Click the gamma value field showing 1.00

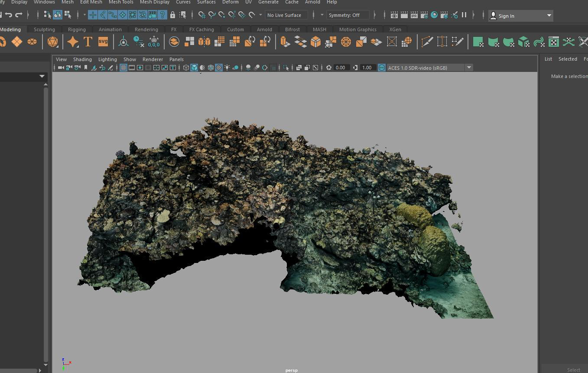pos(367,68)
